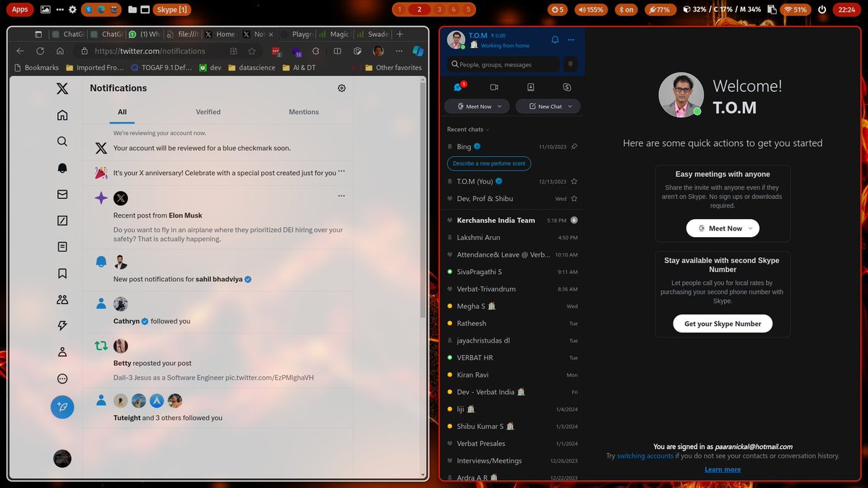Switch to the Mentions notifications tab
This screenshot has height=488, width=868.
(x=304, y=112)
